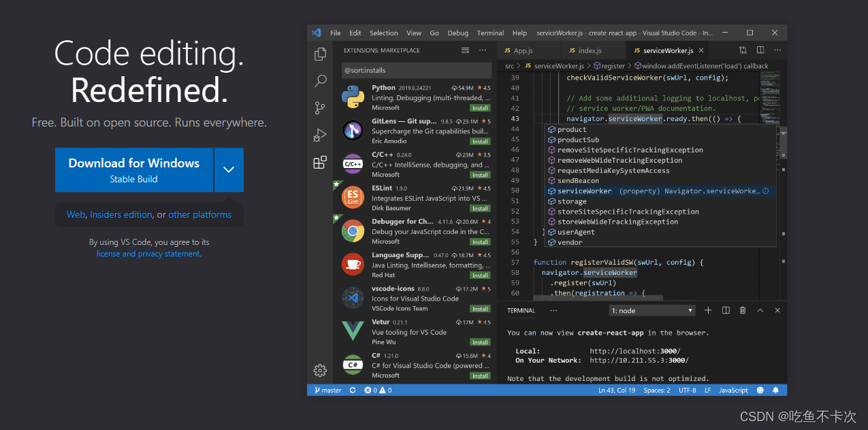The height and width of the screenshot is (430, 868).
Task: Close the terminal panel
Action: pos(777,310)
